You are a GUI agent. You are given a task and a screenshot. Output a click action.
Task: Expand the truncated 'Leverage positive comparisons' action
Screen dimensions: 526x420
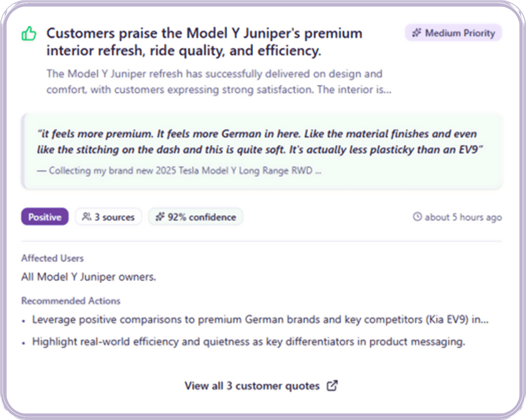click(x=260, y=320)
